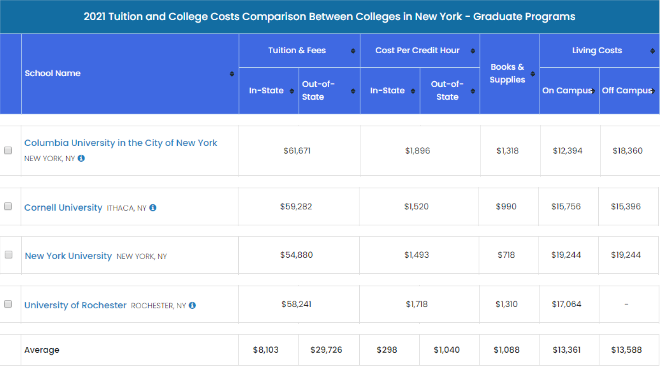This screenshot has width=662, height=370.
Task: Sort tuition In-State sub-column
Action: point(292,91)
